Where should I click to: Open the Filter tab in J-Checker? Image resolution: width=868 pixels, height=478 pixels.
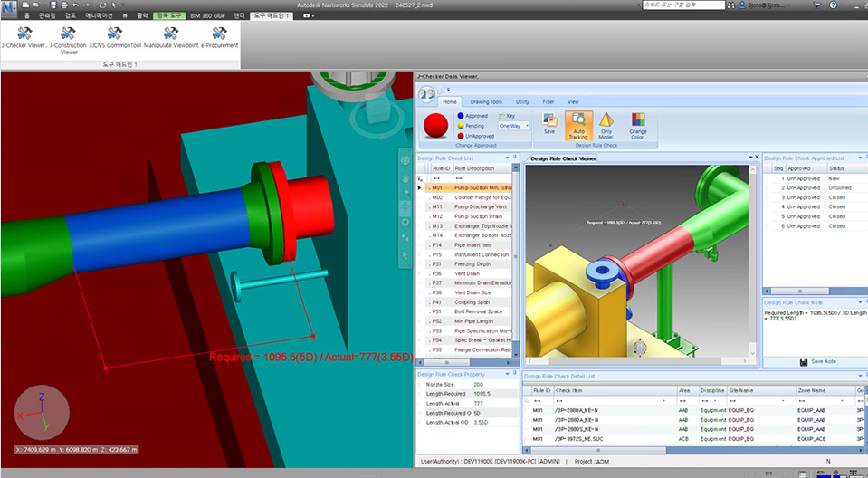point(548,102)
